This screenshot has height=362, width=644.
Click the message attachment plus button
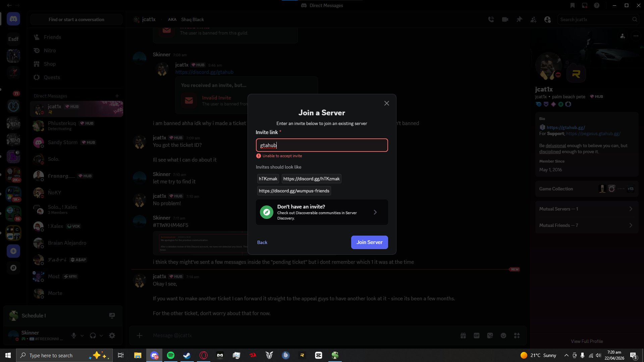[140, 336]
